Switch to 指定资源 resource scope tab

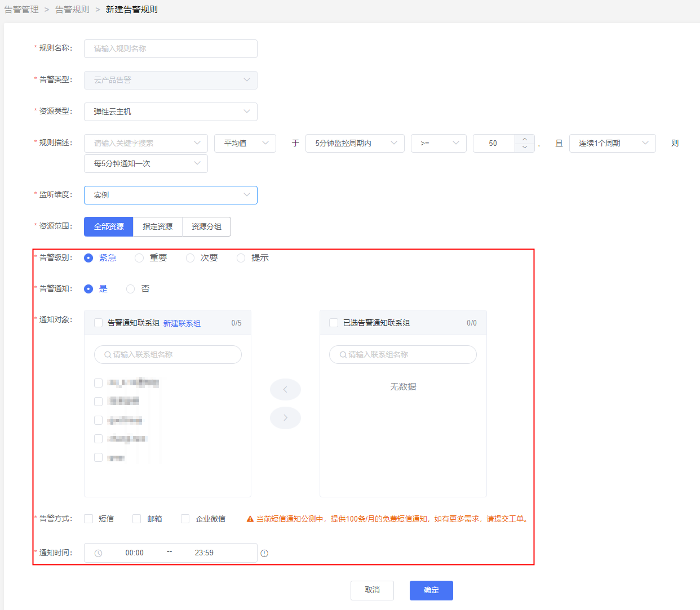coord(158,226)
